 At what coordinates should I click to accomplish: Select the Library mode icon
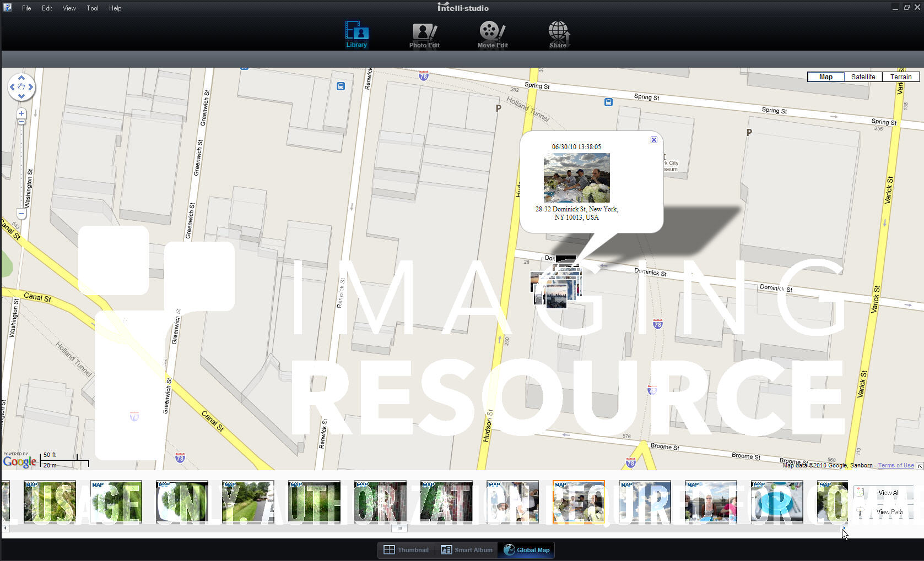pyautogui.click(x=356, y=35)
